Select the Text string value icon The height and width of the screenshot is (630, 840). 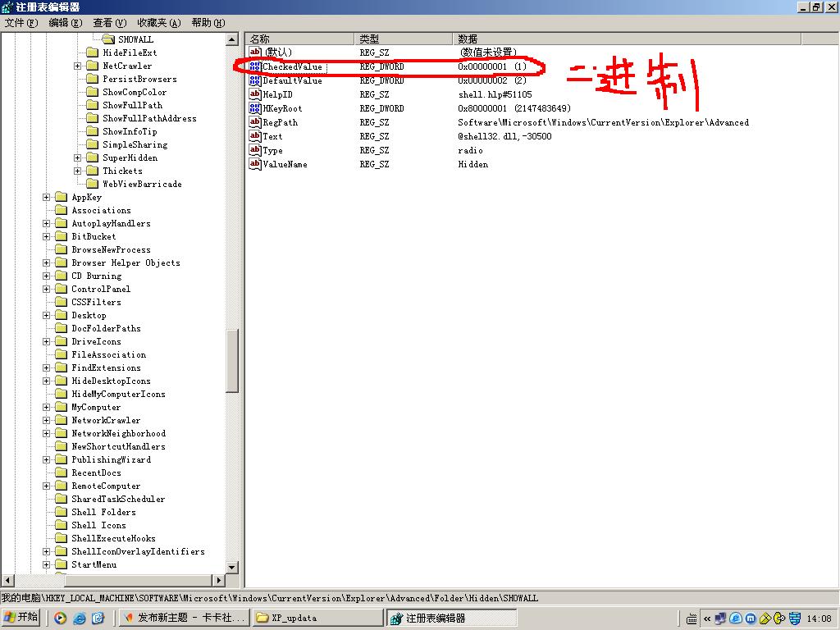(x=255, y=136)
